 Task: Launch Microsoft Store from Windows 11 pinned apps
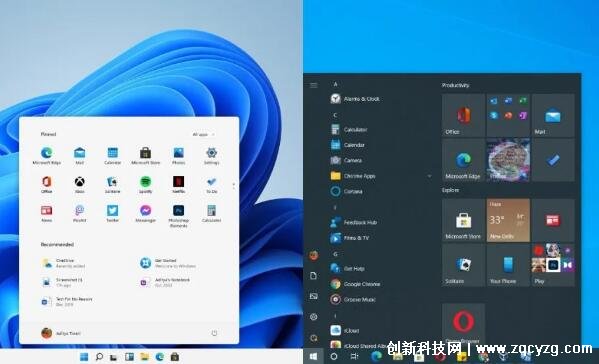click(x=145, y=156)
